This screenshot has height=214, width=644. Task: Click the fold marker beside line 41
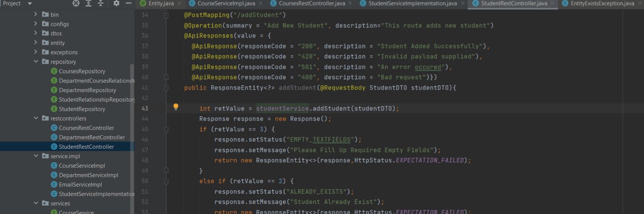tap(166, 88)
